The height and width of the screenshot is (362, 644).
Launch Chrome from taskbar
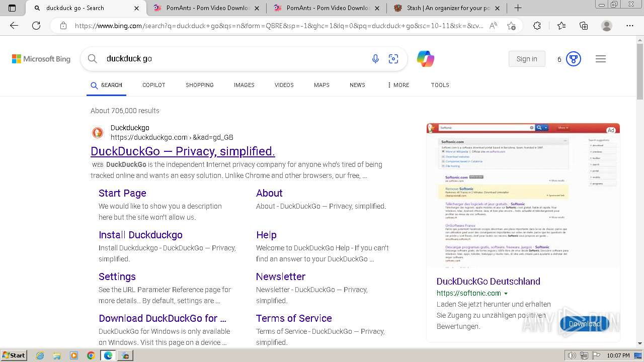[x=91, y=355]
